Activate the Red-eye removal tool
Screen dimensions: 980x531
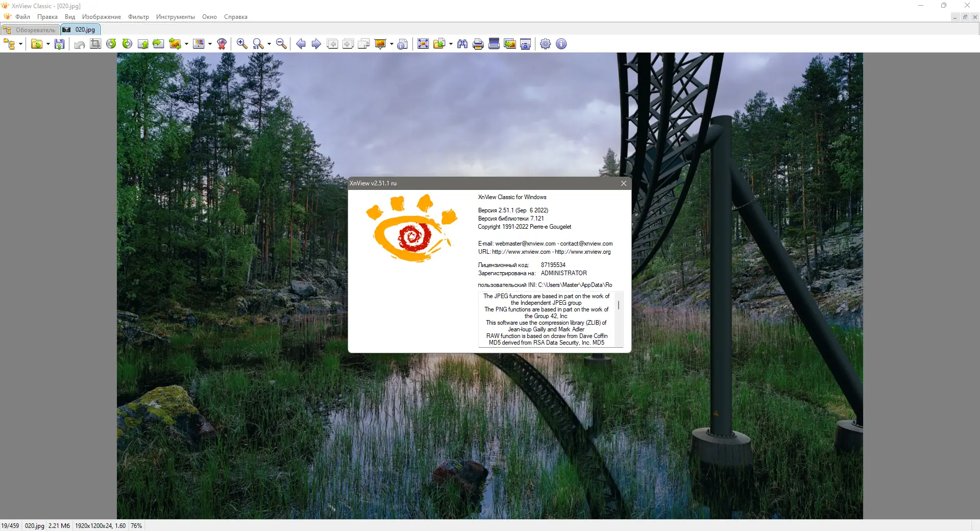(221, 44)
